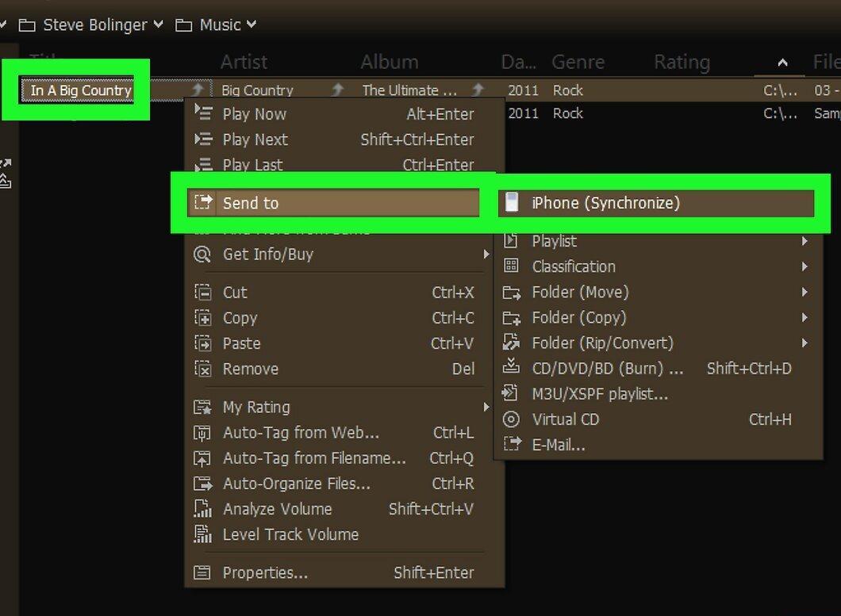Click Rock genre in second row
The height and width of the screenshot is (616, 841).
[568, 113]
